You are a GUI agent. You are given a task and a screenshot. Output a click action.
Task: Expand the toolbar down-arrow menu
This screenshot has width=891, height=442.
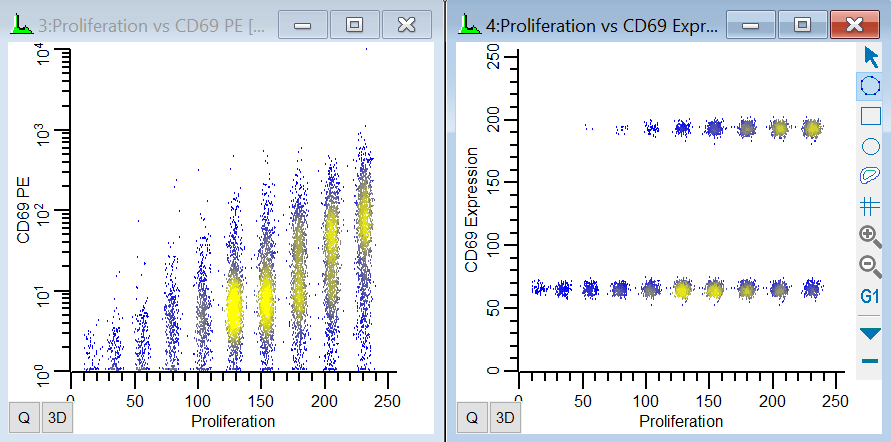(x=870, y=333)
